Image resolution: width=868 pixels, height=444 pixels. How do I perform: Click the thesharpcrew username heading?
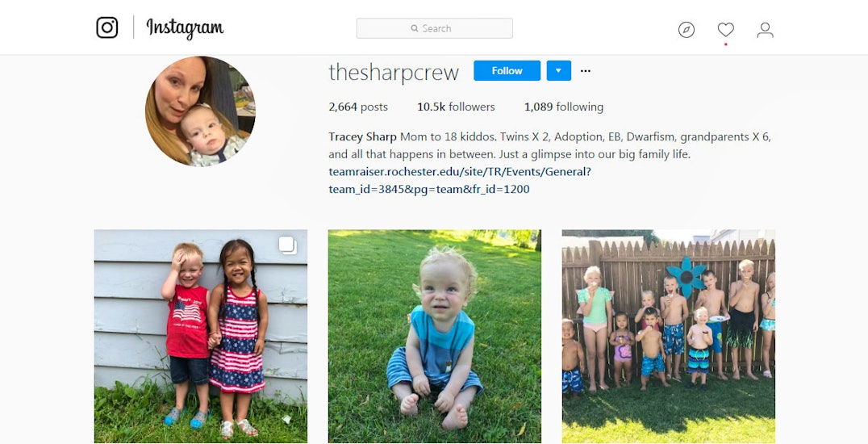coord(394,72)
